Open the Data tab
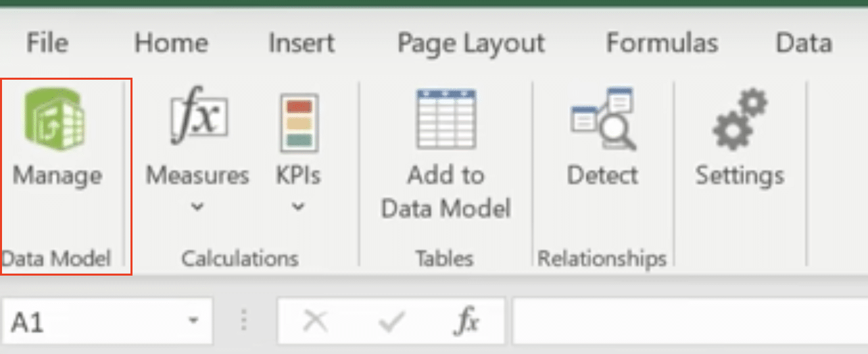 804,43
